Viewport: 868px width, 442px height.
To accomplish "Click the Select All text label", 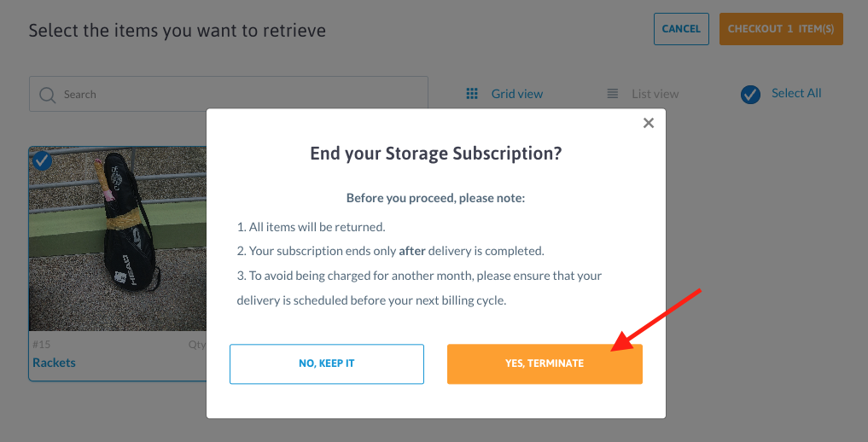I will [x=796, y=93].
